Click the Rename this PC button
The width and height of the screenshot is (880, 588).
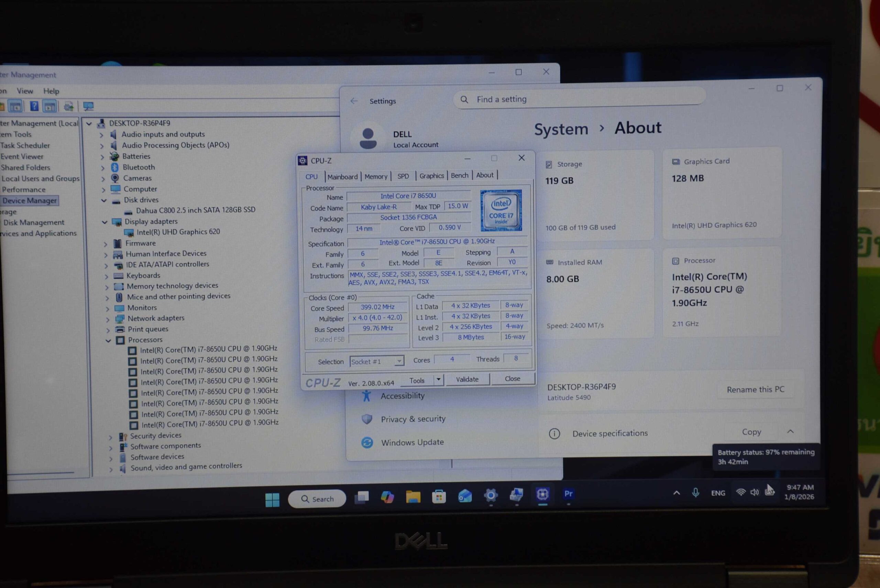[x=755, y=389]
